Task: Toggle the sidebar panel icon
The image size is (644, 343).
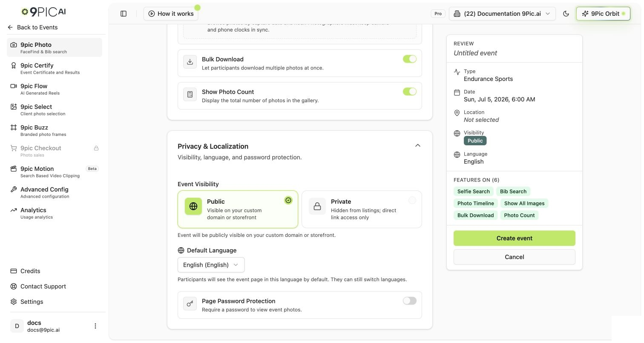Action: pos(124,14)
